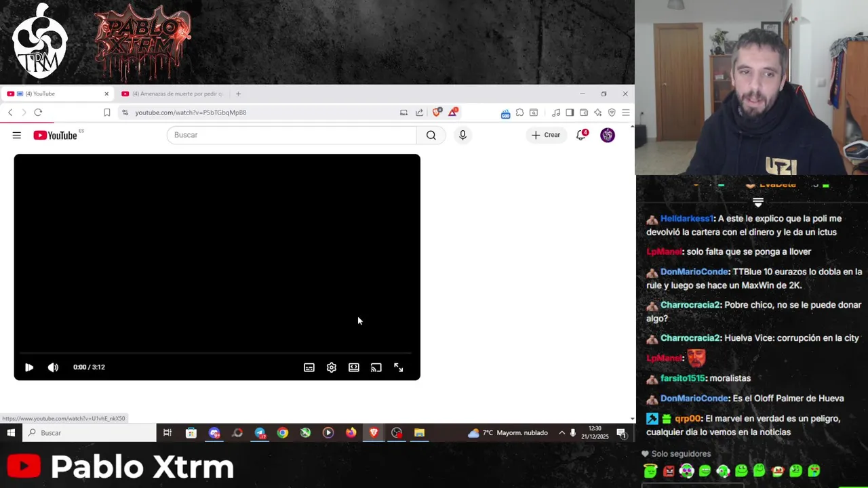Click the video progress bar
Image resolution: width=868 pixels, height=488 pixels.
pyautogui.click(x=217, y=353)
